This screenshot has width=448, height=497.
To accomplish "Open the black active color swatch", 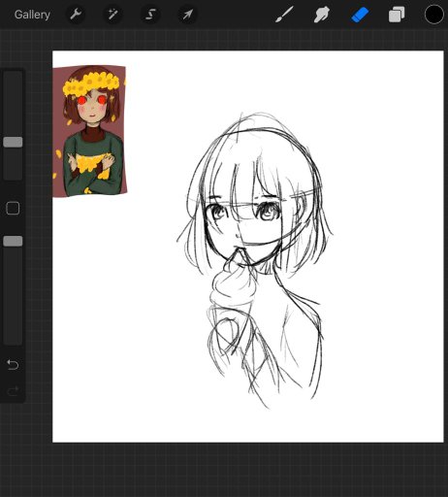I will click(433, 15).
